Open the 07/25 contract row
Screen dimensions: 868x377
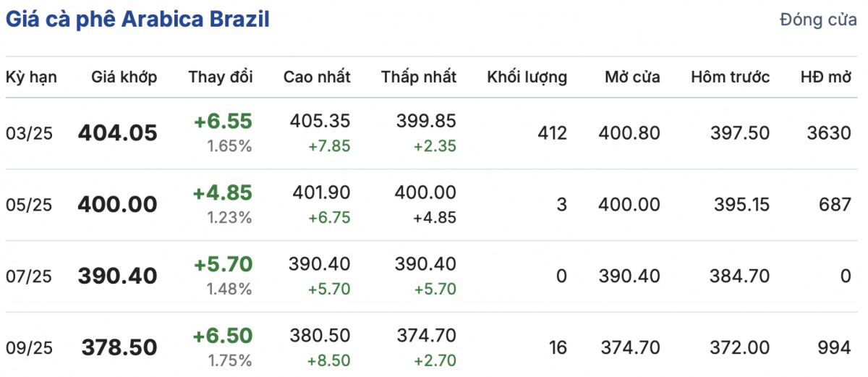coord(29,276)
